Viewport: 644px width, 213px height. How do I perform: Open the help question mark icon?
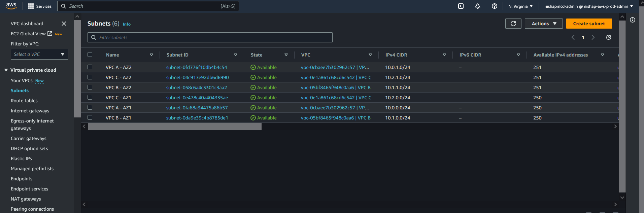point(494,6)
